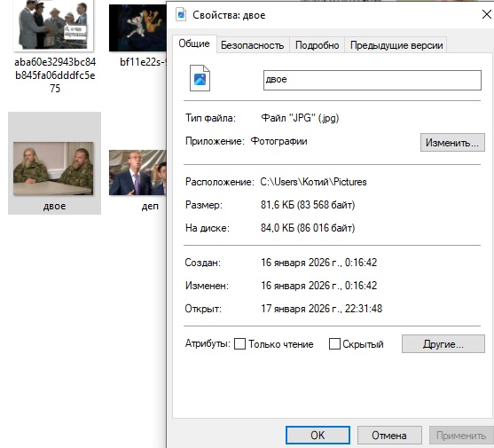Image resolution: width=494 pixels, height=448 pixels.
Task: Open the Безопасность tab
Action: (253, 45)
